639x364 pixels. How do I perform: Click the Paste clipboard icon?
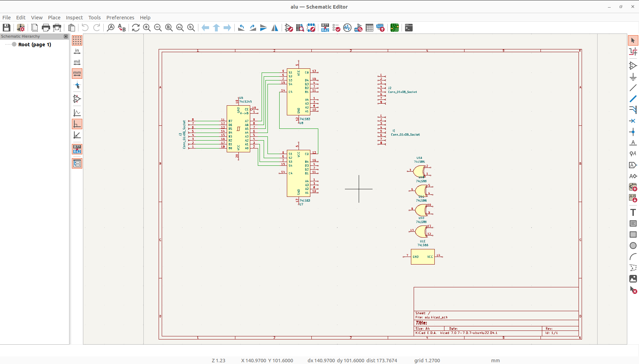72,28
